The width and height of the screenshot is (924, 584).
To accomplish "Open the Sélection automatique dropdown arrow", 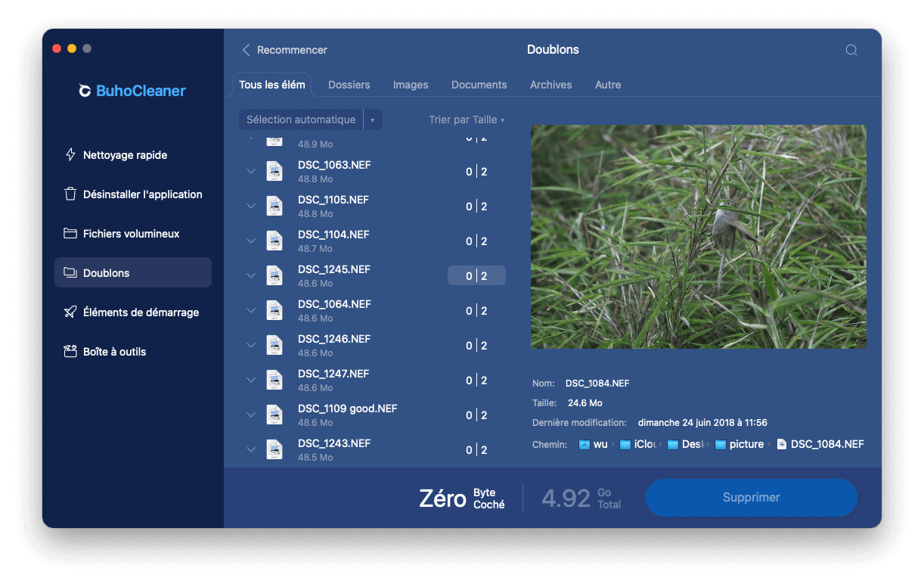I will click(x=372, y=120).
